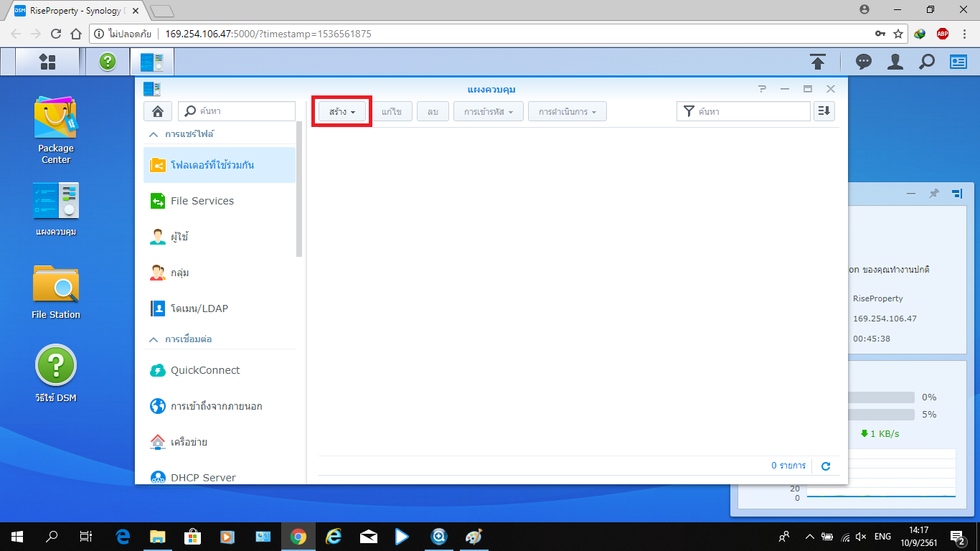Open Chrome from the Windows taskbar

pos(298,536)
